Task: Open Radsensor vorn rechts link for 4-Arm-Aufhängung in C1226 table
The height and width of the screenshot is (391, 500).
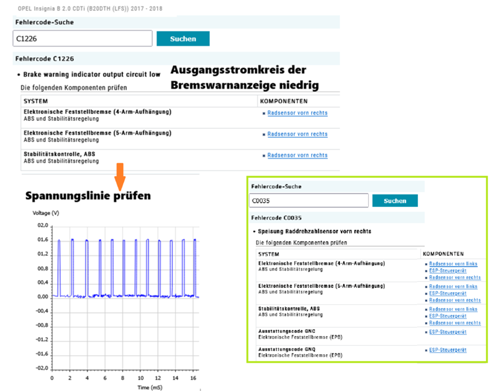Action: pos(297,113)
